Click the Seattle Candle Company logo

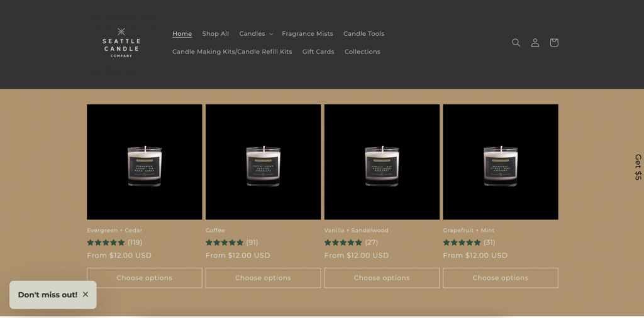121,42
